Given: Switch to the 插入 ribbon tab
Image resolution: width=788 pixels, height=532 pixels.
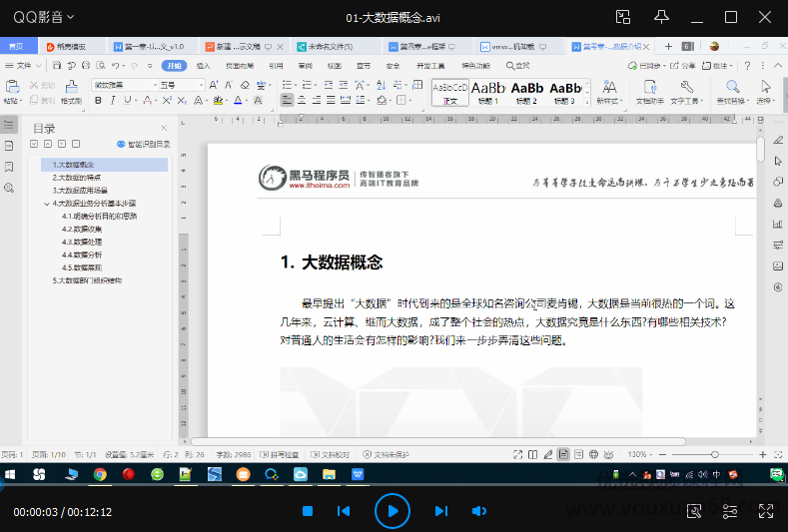Looking at the screenshot, I should 203,66.
